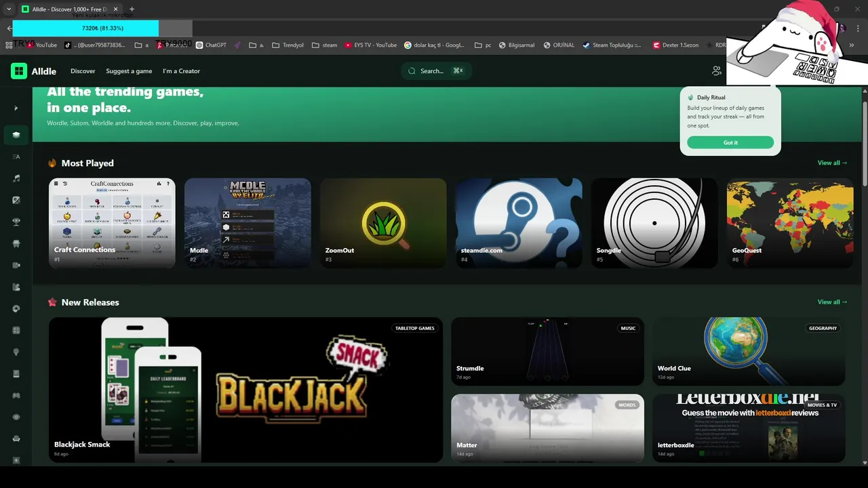
Task: Focus the Search games field
Action: pos(437,70)
